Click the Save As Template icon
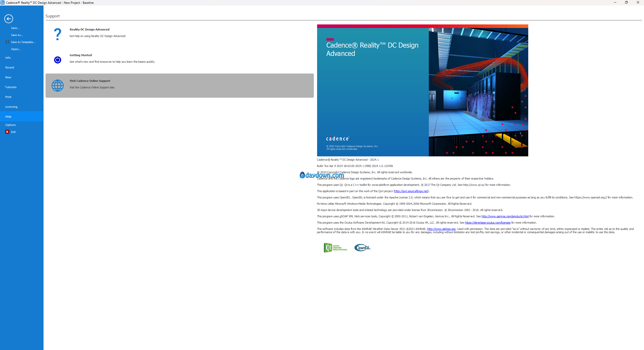 (7, 42)
